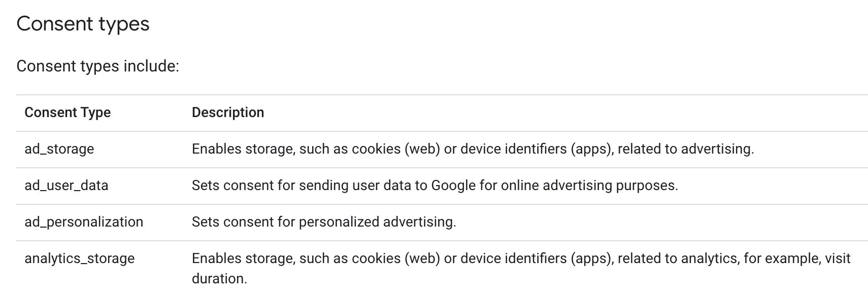
Task: Click the words personalized advertising
Action: pos(377,222)
